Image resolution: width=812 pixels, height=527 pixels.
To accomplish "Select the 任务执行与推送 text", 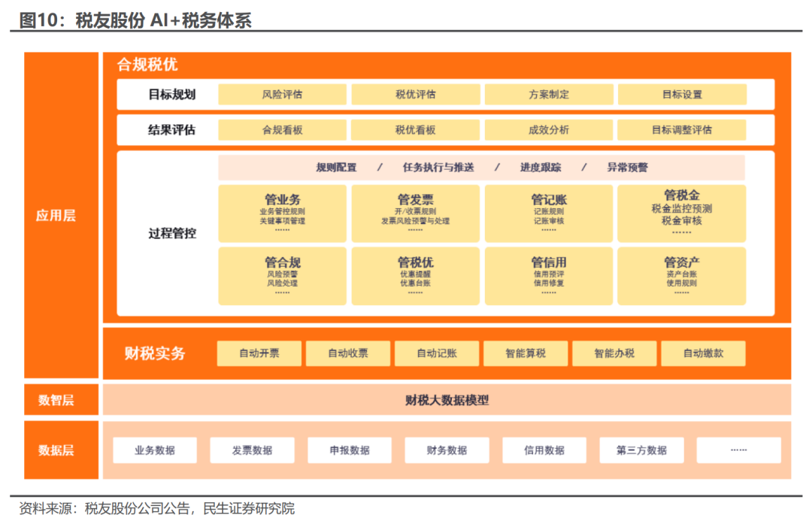I will [x=438, y=167].
